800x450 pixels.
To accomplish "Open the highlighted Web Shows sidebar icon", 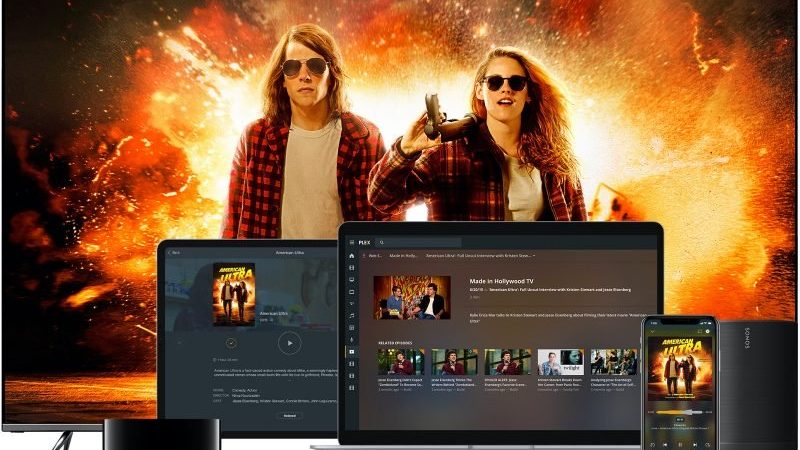I will click(x=351, y=351).
